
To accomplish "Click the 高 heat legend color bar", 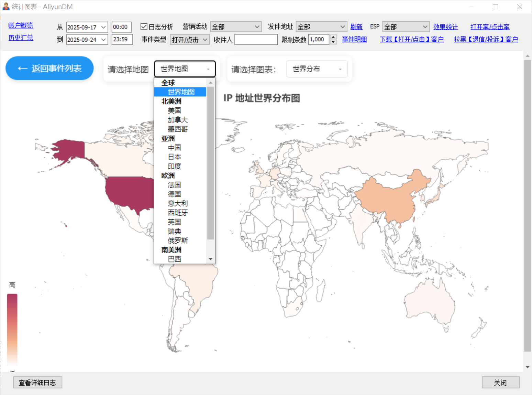I will 12,329.
